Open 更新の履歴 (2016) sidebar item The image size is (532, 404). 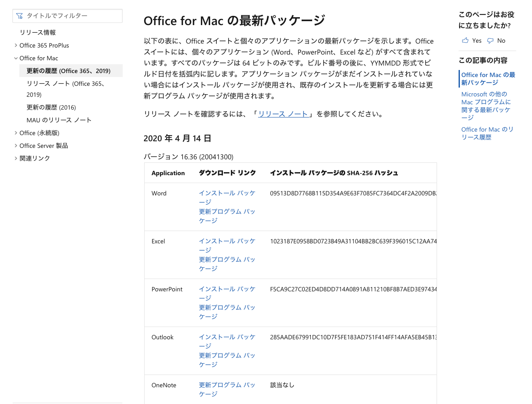(51, 107)
